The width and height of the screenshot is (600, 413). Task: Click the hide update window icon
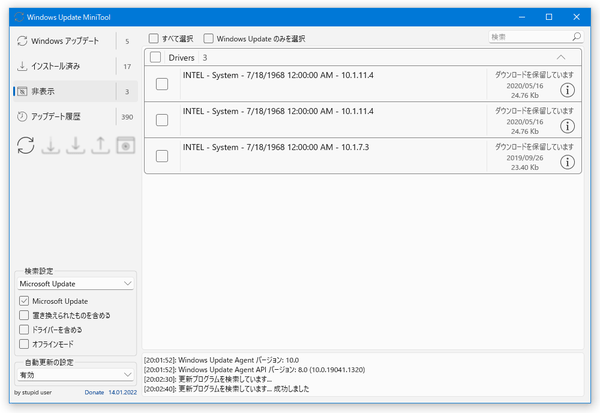click(126, 145)
